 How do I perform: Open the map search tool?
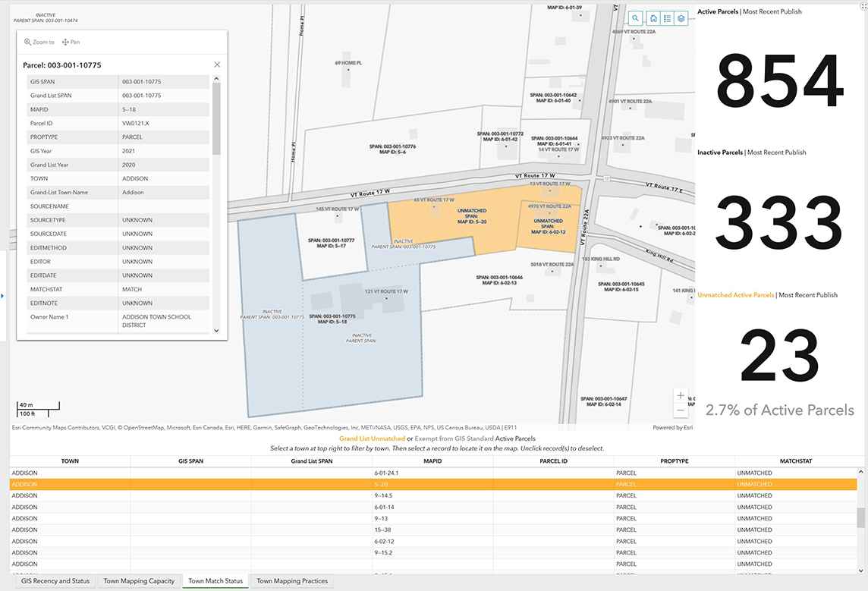click(x=636, y=18)
